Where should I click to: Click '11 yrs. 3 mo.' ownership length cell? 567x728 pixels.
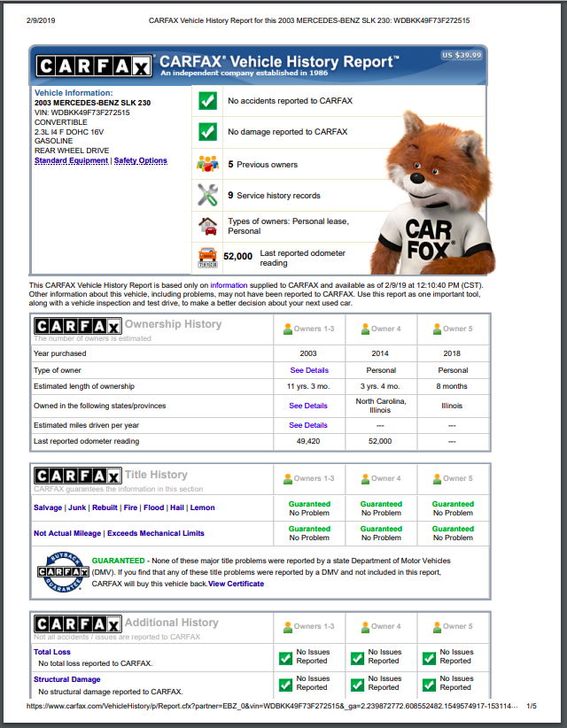tap(308, 386)
